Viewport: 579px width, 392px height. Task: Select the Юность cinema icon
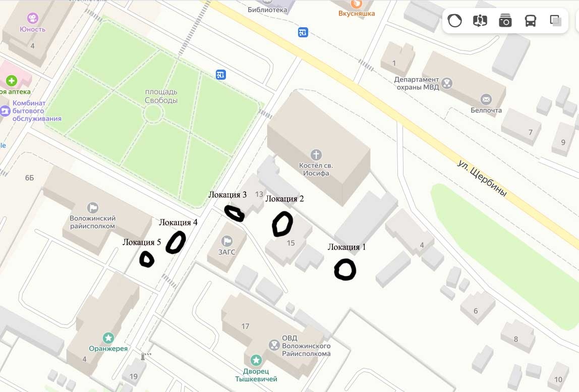32,18
